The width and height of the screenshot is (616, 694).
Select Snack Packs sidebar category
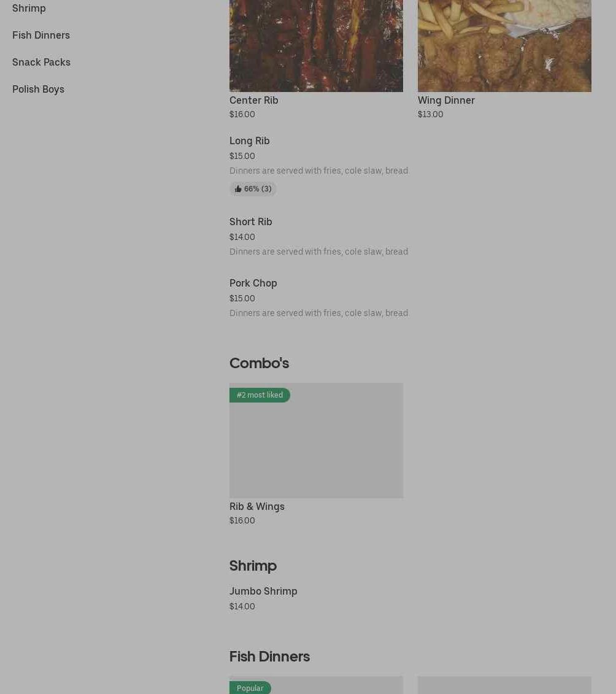tap(41, 62)
